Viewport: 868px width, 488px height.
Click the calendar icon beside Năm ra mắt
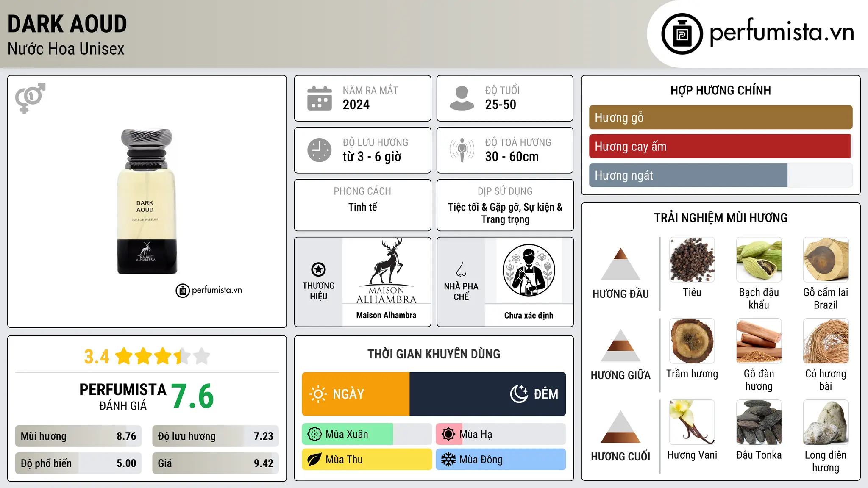(320, 98)
